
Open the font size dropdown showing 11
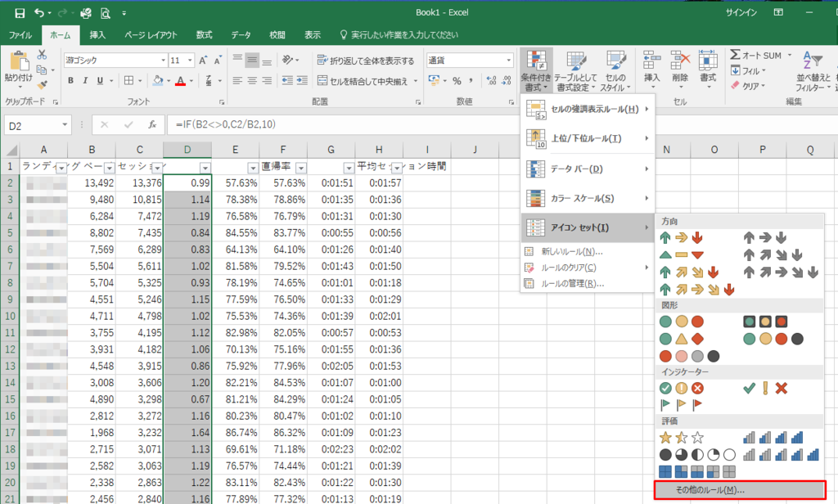tap(190, 61)
